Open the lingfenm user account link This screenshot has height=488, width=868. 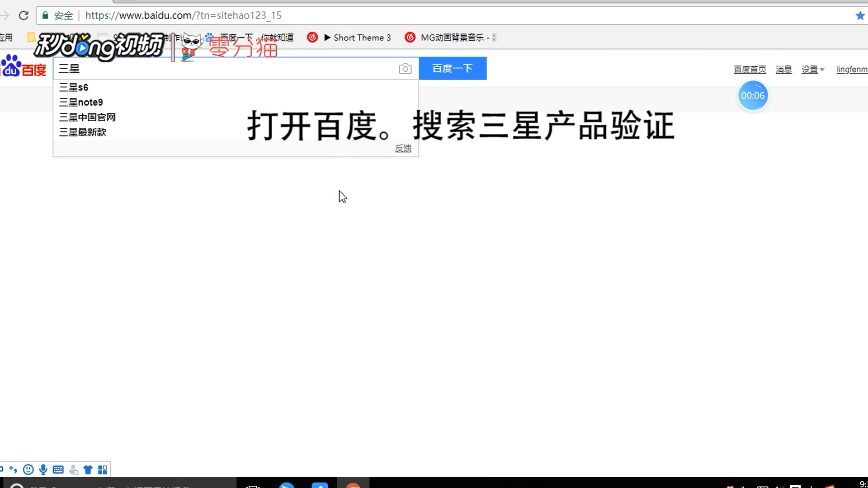852,70
